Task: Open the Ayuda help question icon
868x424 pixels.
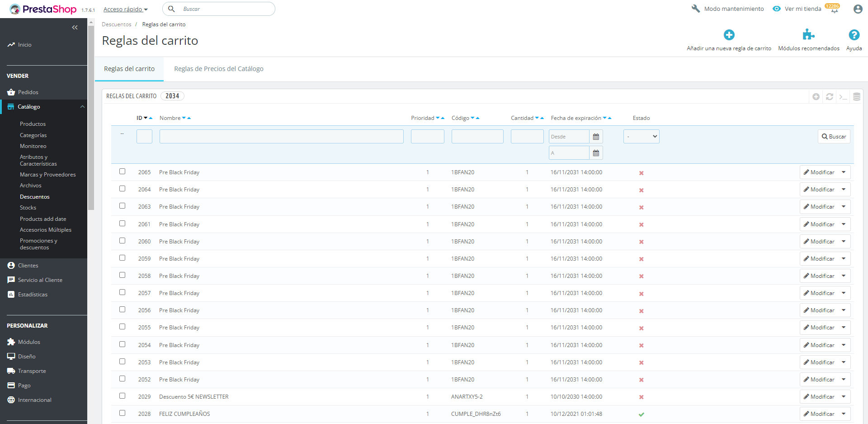Action: (854, 35)
